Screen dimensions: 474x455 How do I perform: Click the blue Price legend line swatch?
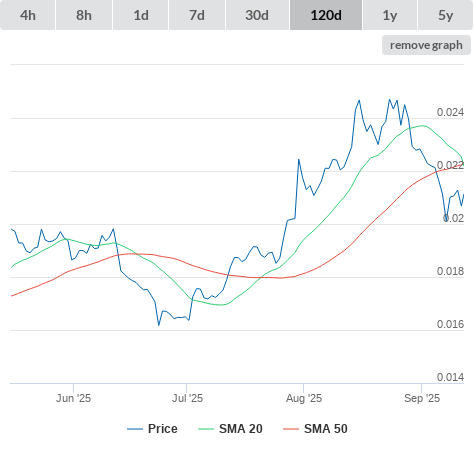135,429
